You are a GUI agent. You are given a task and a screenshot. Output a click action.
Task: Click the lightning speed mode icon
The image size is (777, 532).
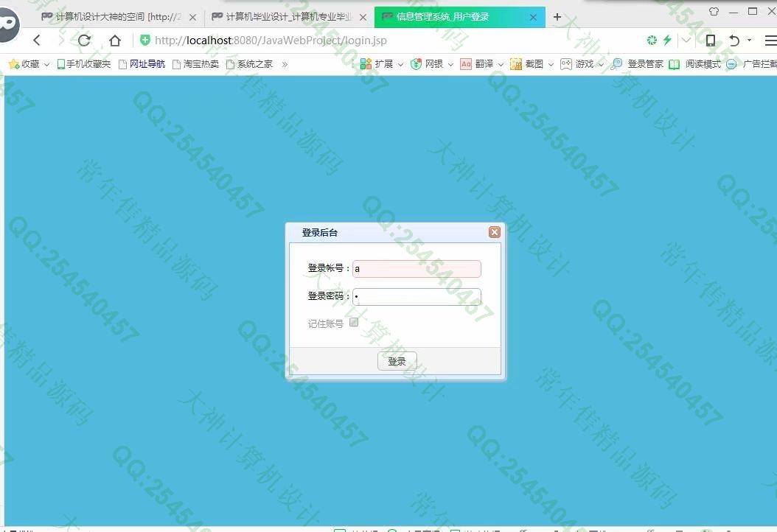coord(667,40)
